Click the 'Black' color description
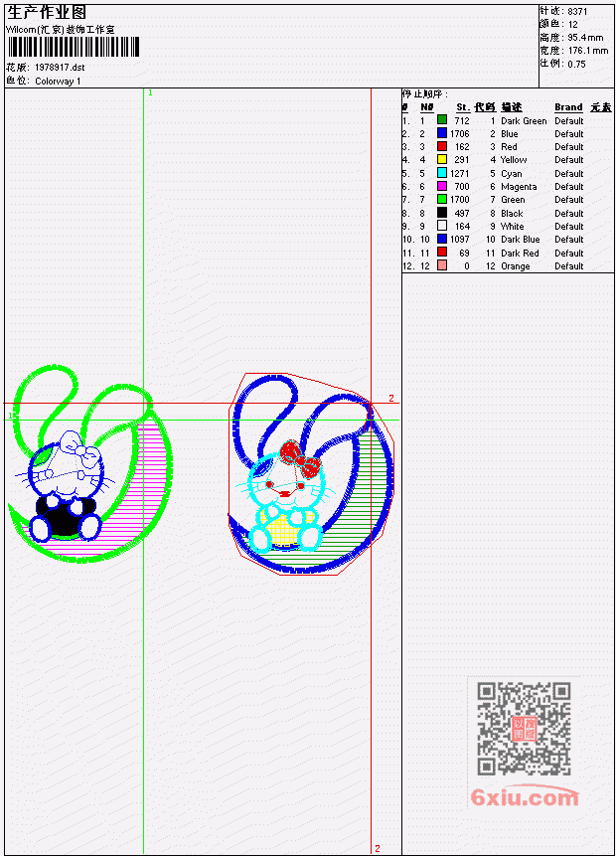Screen dimensions: 616x856 pyautogui.click(x=512, y=214)
